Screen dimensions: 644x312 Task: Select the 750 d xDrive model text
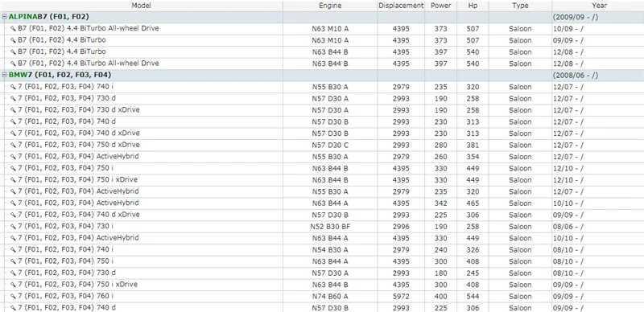79,145
